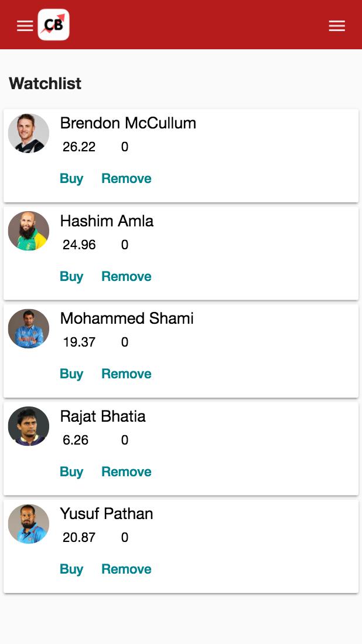Screen dimensions: 362x644
Task: Buy Rajat Bhatia shares
Action: pos(71,472)
